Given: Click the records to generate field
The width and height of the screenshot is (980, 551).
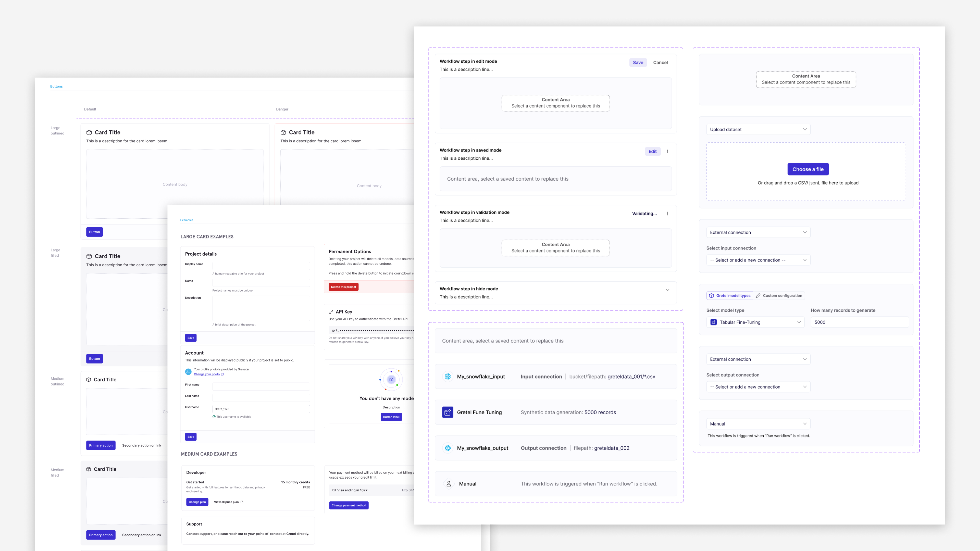Looking at the screenshot, I should [x=859, y=322].
